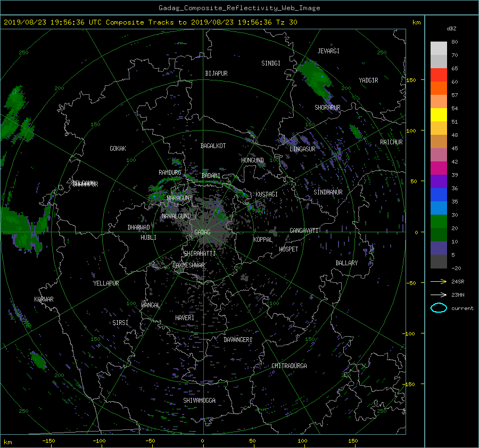The height and width of the screenshot is (448, 479).
Task: Click the LAXMESHWAR city label
Action: [188, 265]
